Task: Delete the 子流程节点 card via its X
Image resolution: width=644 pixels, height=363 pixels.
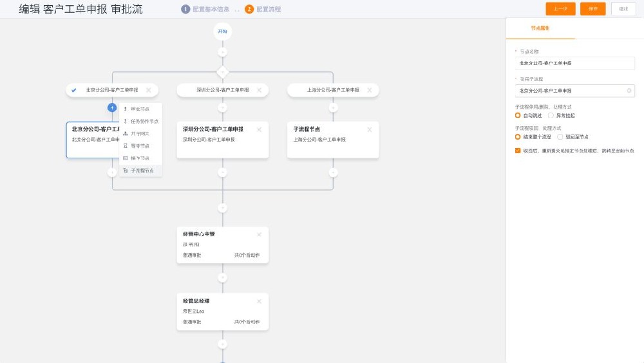Action: tap(370, 129)
